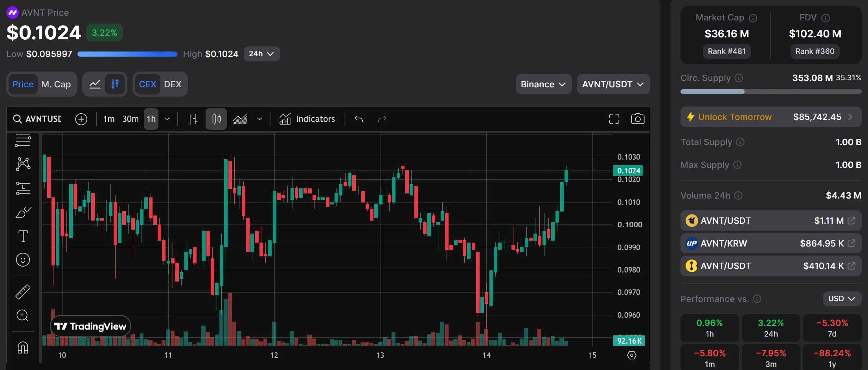Click the 0.1024 current price label on axis
This screenshot has width=868, height=370.
click(628, 171)
